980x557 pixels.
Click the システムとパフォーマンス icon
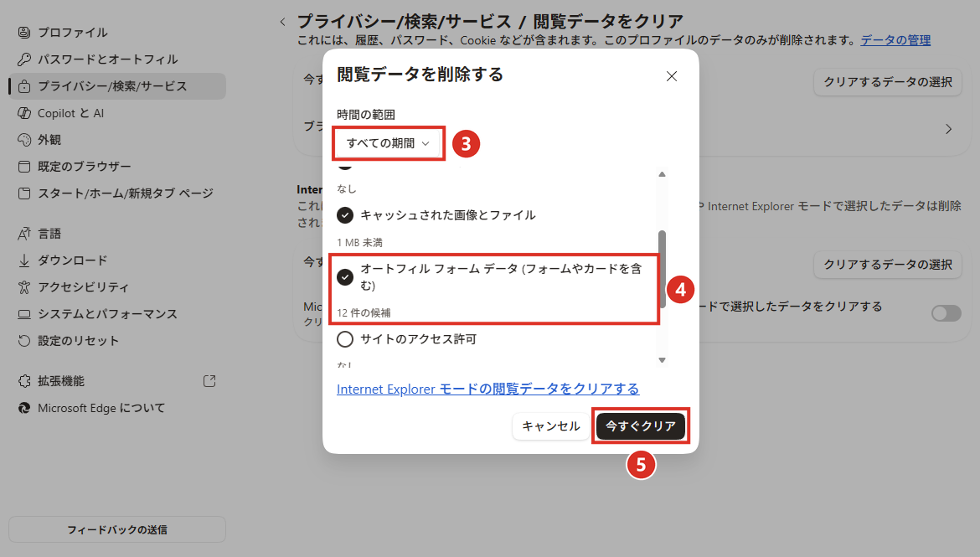[x=23, y=314]
